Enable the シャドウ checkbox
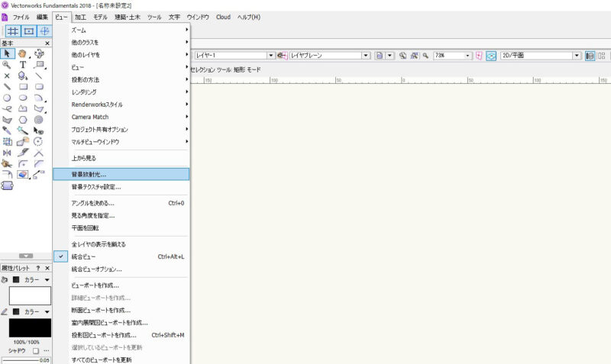Viewport: 611px width, 364px height. click(36, 351)
